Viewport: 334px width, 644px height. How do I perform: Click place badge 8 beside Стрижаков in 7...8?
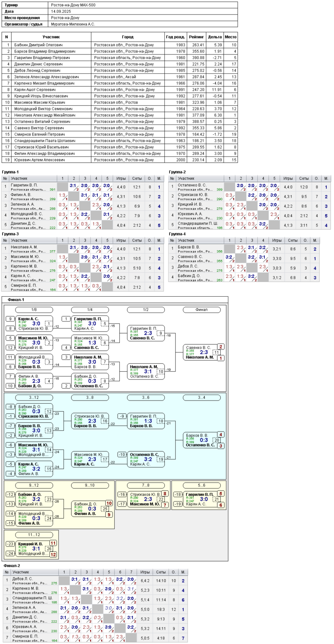[165, 494]
